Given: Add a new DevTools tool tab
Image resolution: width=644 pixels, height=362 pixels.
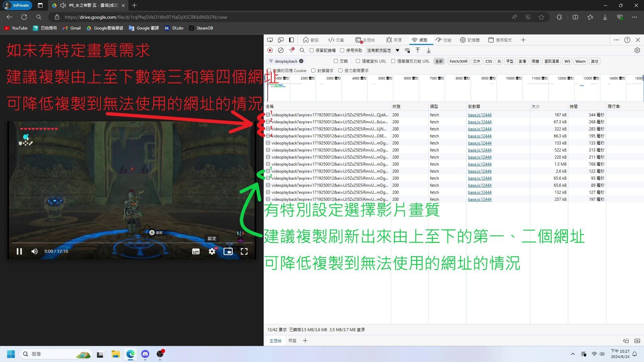Looking at the screenshot, I should pos(523,40).
